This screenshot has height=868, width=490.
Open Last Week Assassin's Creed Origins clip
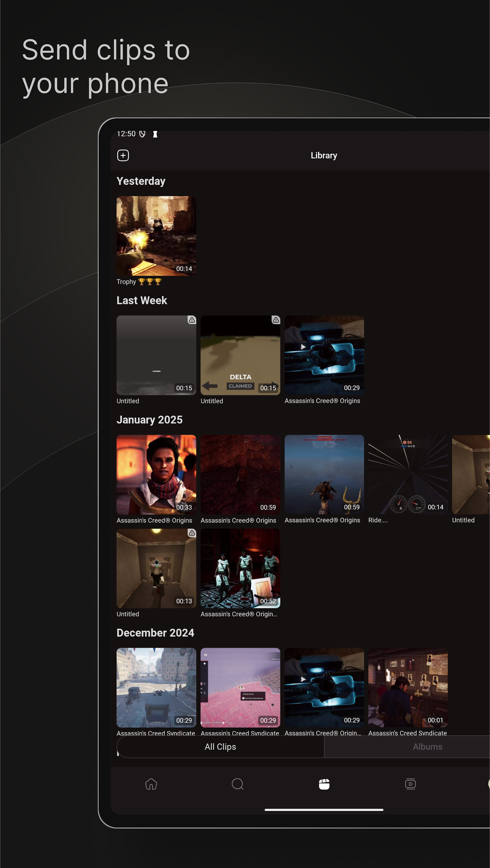click(x=324, y=355)
